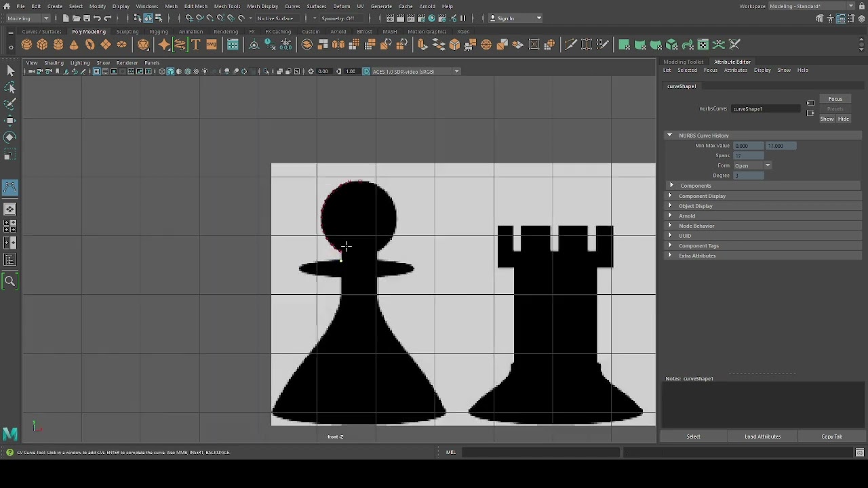Image resolution: width=868 pixels, height=488 pixels.
Task: Click the Multi-Cut pencil shelf icon
Action: [570, 45]
